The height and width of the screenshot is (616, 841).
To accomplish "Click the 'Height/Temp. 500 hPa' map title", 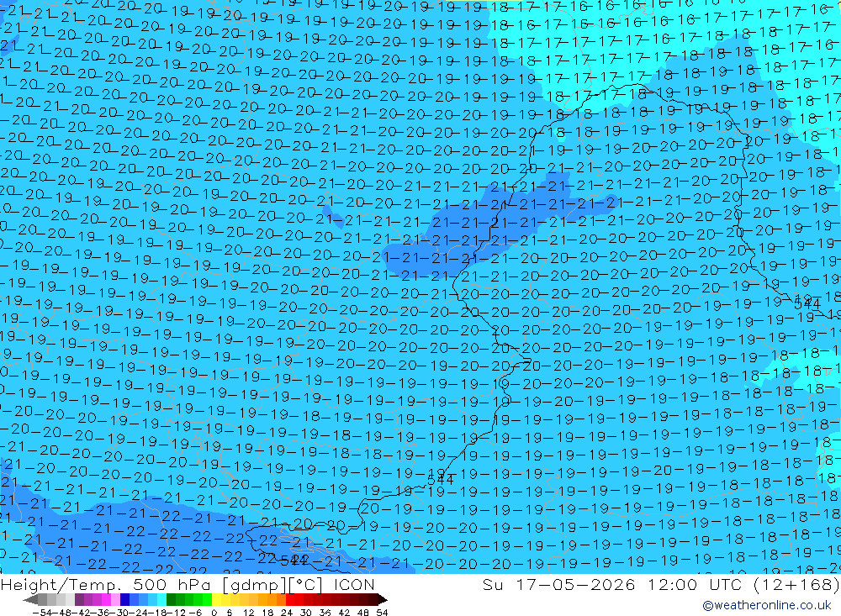I will [108, 584].
